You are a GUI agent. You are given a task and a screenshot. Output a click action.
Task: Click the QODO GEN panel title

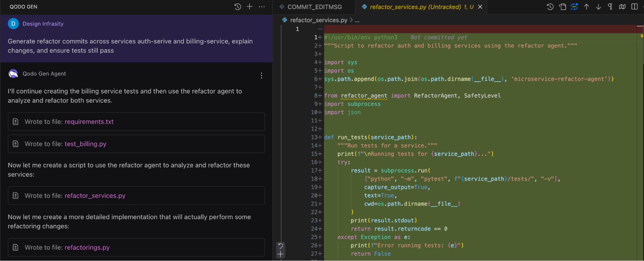coord(24,7)
